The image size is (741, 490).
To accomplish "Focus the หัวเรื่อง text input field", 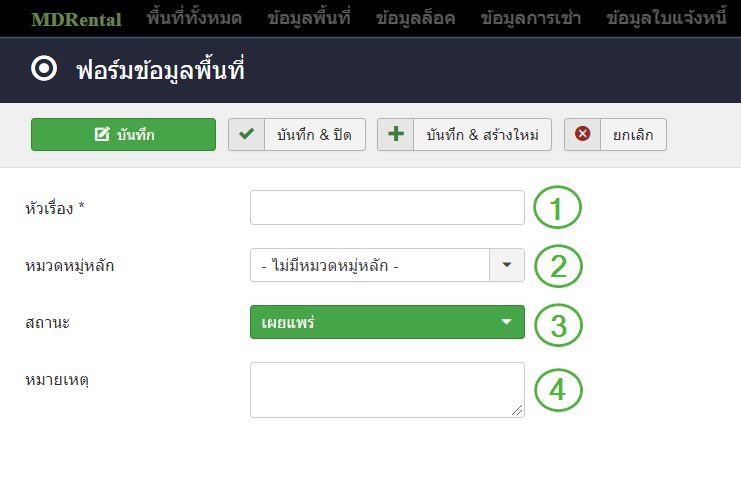I will [x=387, y=207].
